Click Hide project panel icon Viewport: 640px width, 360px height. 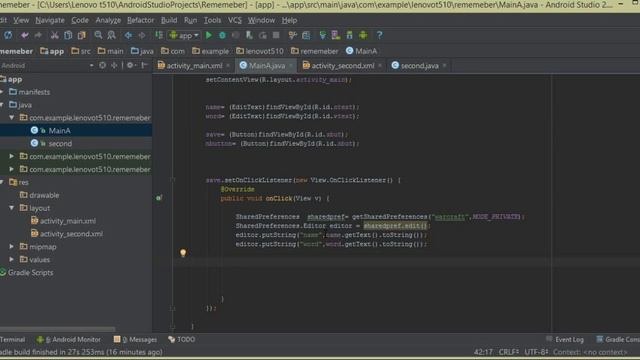click(x=144, y=65)
